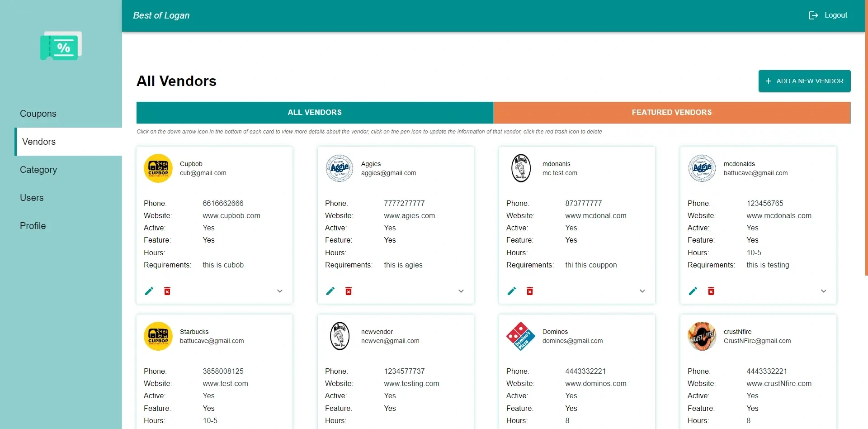Image resolution: width=868 pixels, height=429 pixels.
Task: Click the Best of Logan title
Action: (161, 15)
